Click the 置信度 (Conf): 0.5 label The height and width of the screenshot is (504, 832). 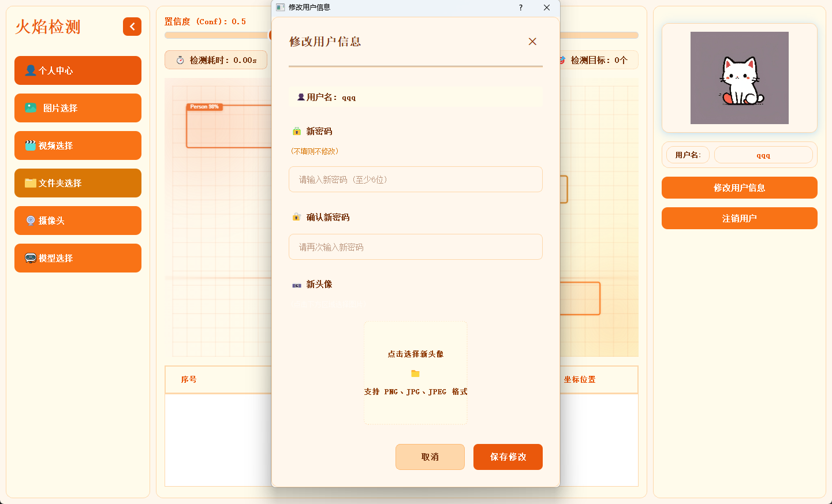click(205, 21)
